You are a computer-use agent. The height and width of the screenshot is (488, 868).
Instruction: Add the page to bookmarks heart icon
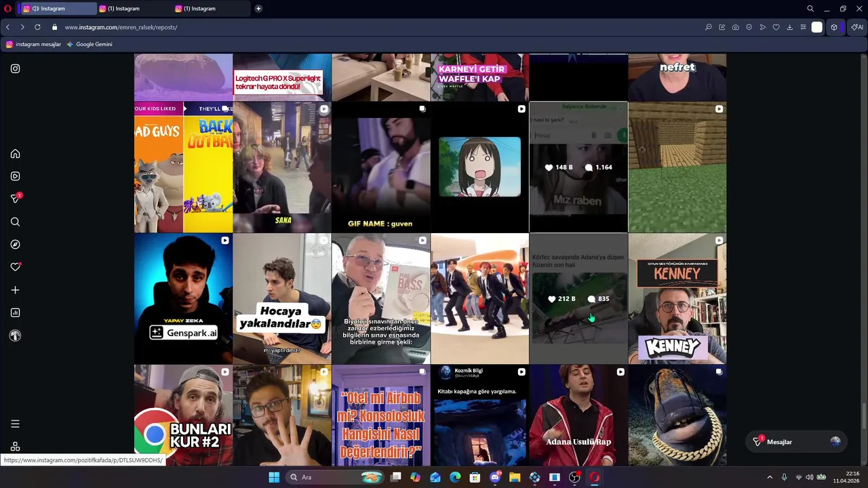click(x=776, y=27)
